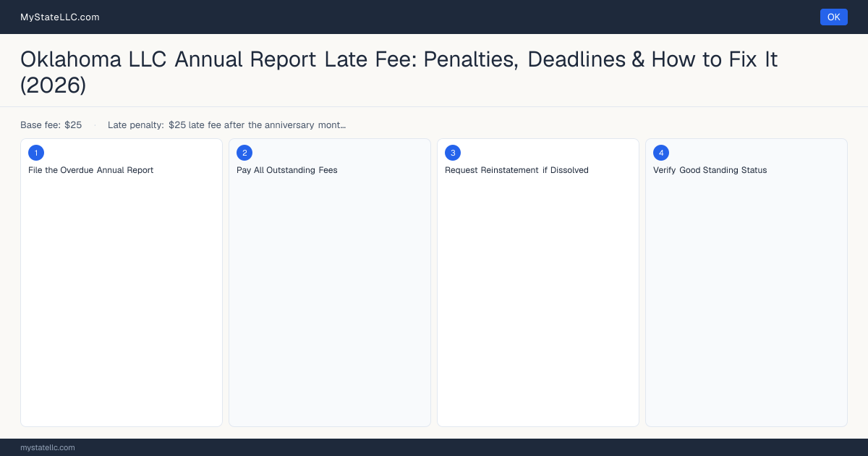Screen dimensions: 868x456
Task: Select 'Request Reinstatement if Dissolved' step title
Action: [516, 170]
